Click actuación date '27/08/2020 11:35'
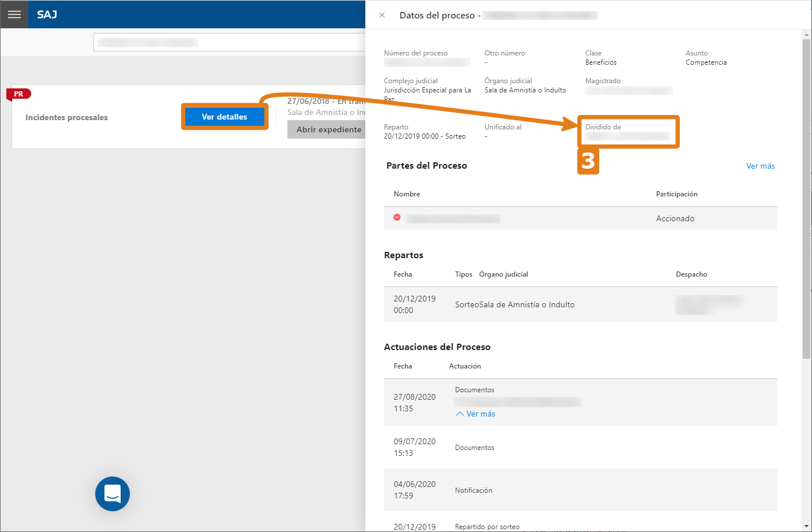This screenshot has width=812, height=532. click(x=414, y=403)
